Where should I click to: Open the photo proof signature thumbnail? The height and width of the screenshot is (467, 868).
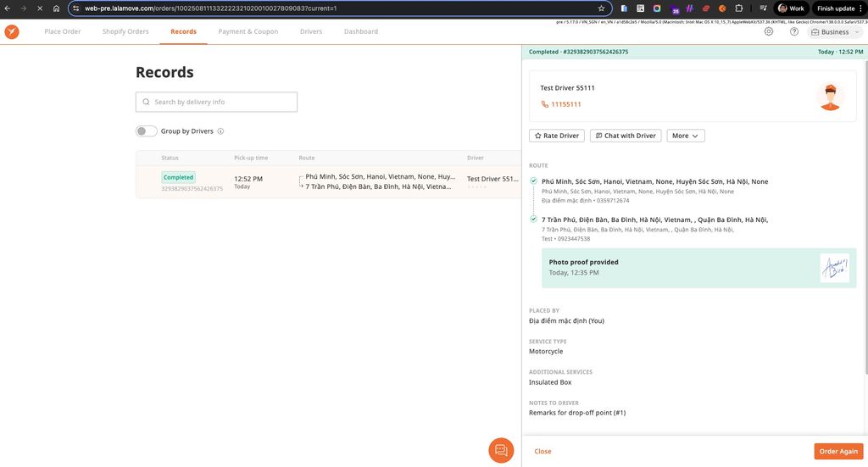tap(834, 268)
